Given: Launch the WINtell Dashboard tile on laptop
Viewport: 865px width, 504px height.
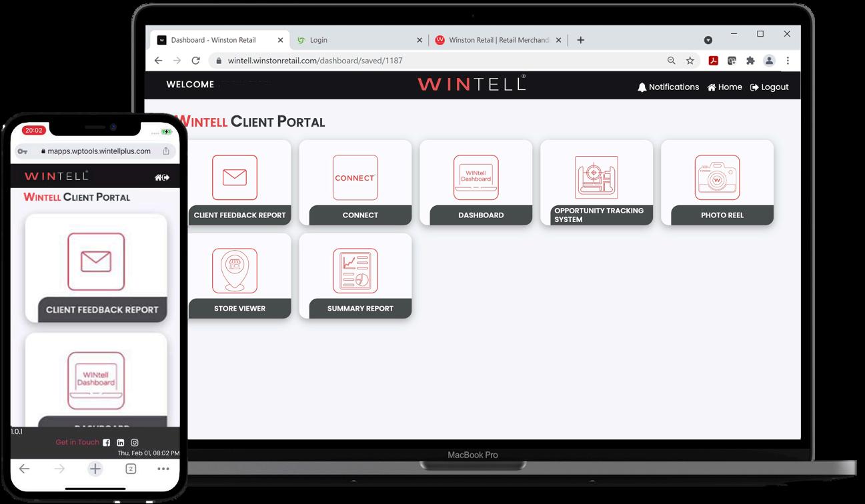Looking at the screenshot, I should click(x=476, y=183).
